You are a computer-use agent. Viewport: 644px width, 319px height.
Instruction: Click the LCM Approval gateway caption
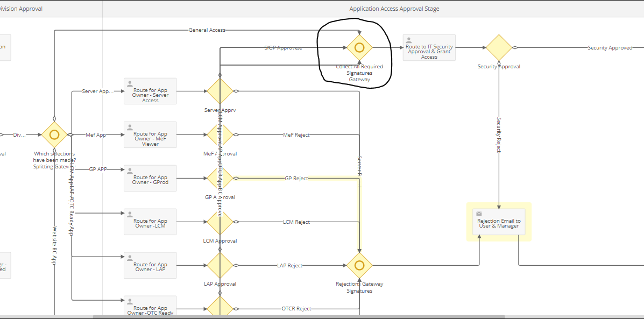(220, 240)
